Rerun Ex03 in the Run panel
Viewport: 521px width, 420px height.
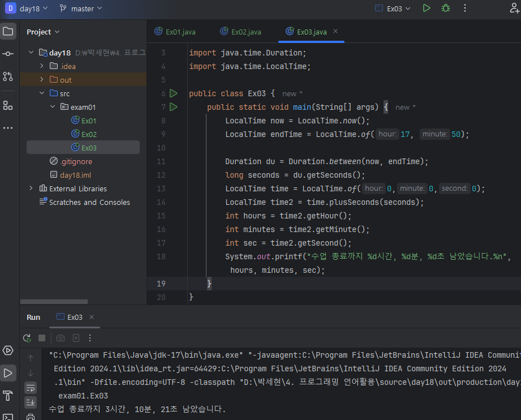click(x=27, y=338)
